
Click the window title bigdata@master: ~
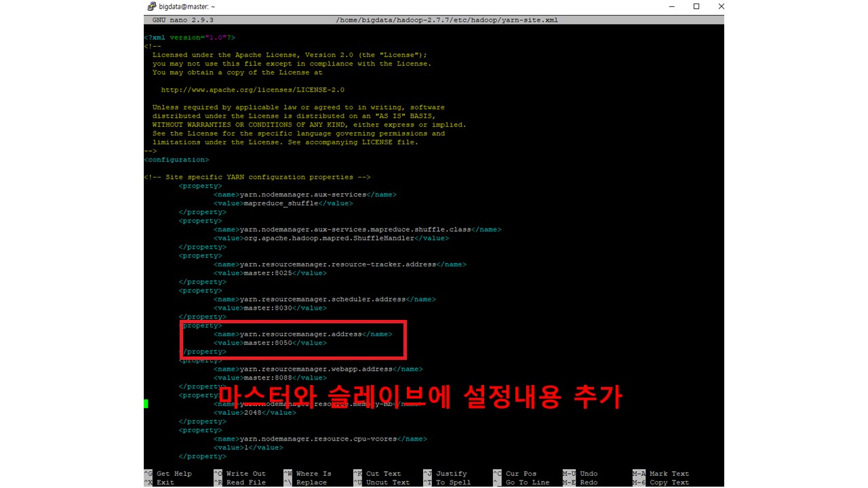(186, 6)
